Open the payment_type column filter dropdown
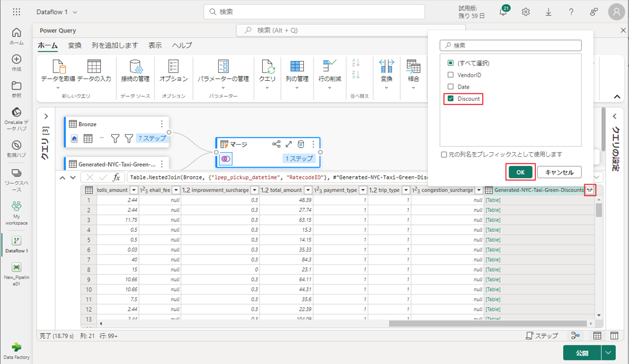Viewport: 629px width, 364px height. [363, 190]
